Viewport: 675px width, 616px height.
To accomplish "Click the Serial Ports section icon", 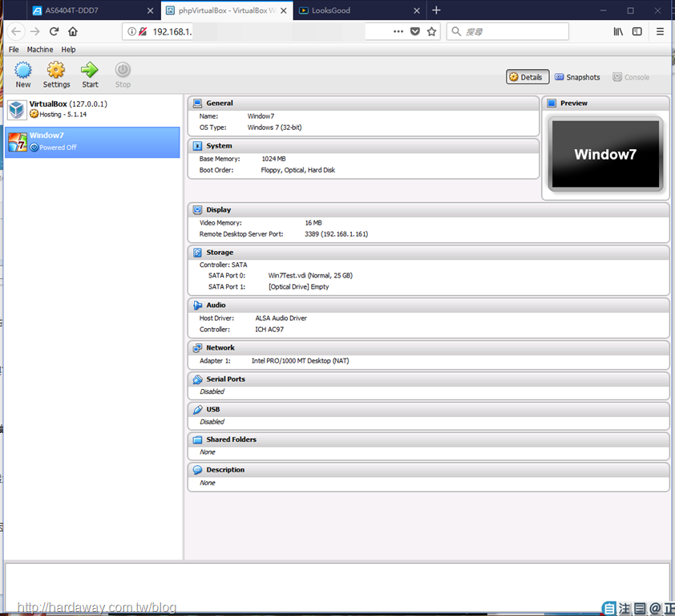I will 197,379.
